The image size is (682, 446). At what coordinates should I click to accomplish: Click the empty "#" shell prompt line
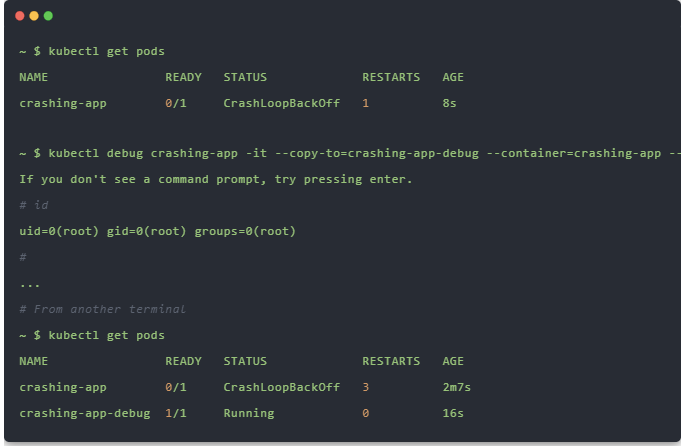[x=23, y=257]
